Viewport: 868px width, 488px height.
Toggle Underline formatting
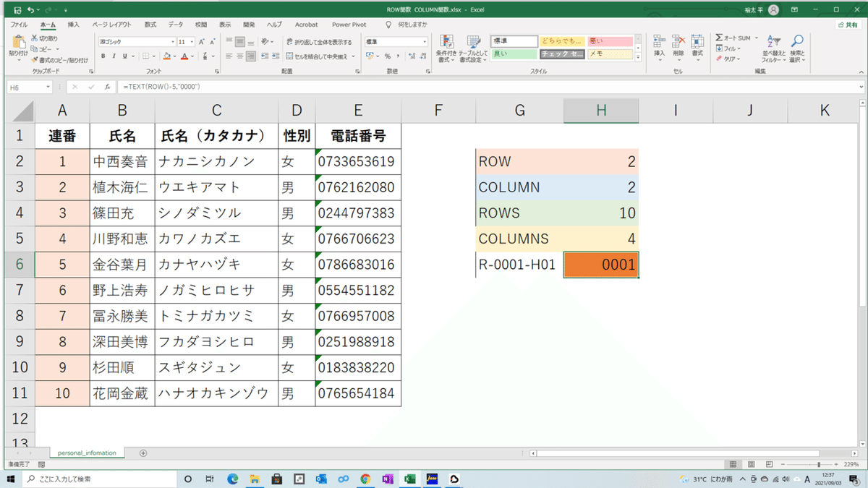pos(124,56)
